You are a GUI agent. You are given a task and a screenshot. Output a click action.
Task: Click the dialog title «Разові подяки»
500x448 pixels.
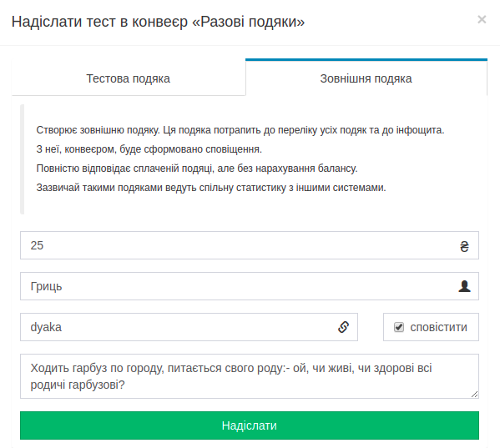click(158, 22)
